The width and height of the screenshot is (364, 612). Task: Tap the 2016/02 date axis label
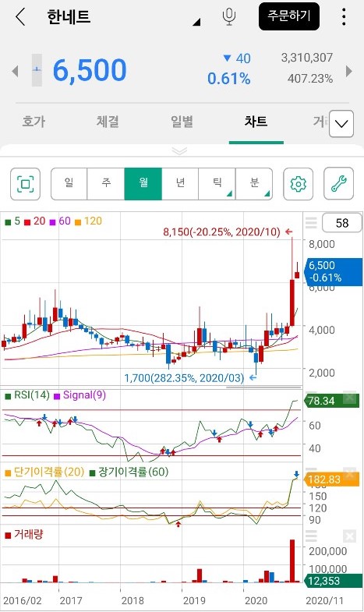click(23, 600)
